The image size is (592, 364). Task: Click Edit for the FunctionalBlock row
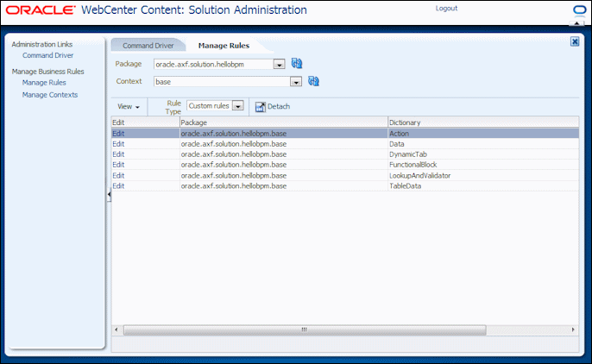pos(118,165)
